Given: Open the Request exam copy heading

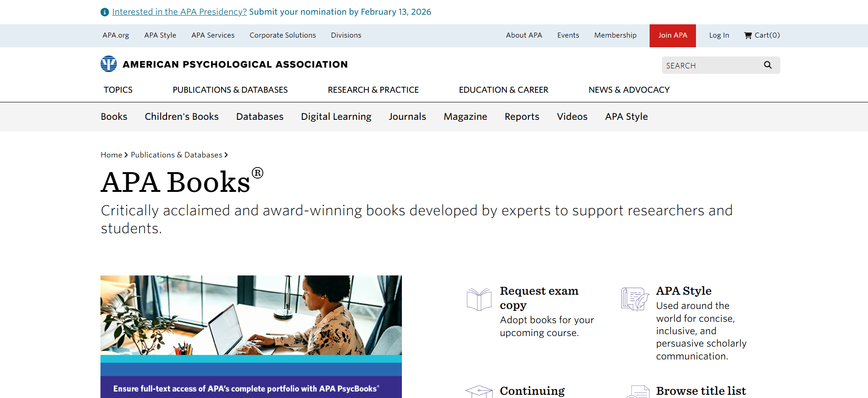Looking at the screenshot, I should tap(539, 298).
